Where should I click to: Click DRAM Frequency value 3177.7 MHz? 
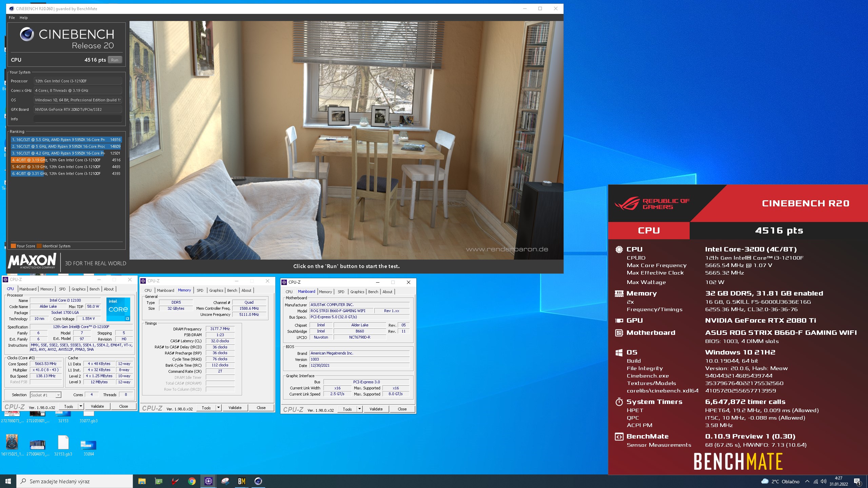click(x=220, y=329)
